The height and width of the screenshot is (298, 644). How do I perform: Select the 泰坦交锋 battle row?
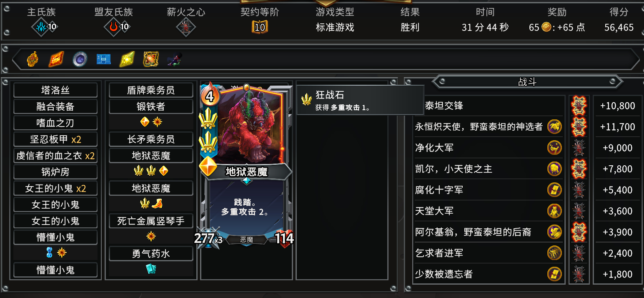[488, 106]
